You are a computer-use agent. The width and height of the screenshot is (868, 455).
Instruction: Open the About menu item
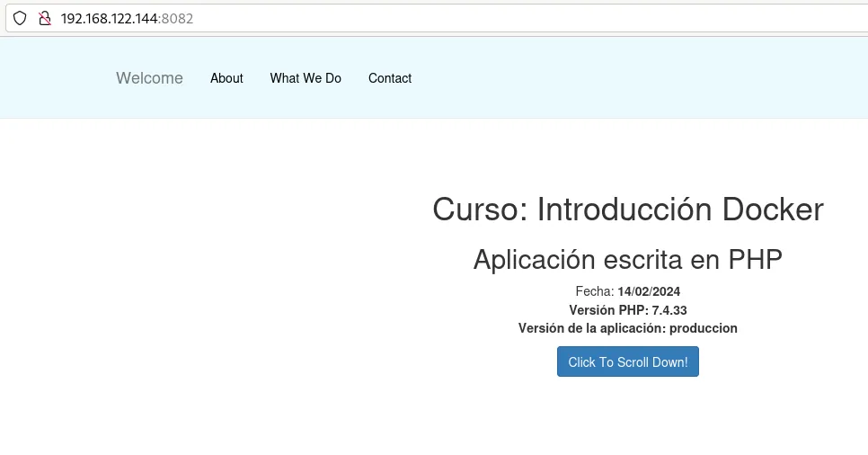pos(226,78)
